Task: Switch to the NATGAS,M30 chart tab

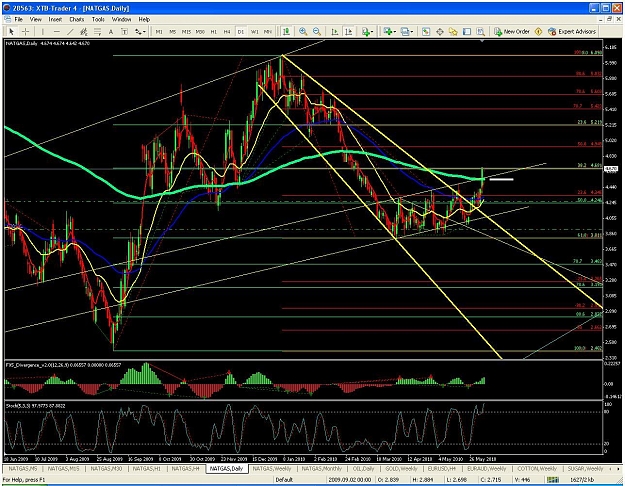Action: (x=106, y=468)
